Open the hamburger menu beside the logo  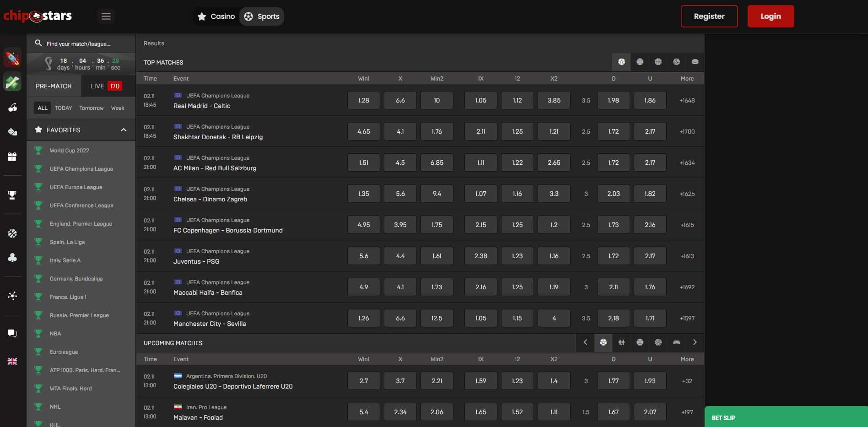[106, 16]
